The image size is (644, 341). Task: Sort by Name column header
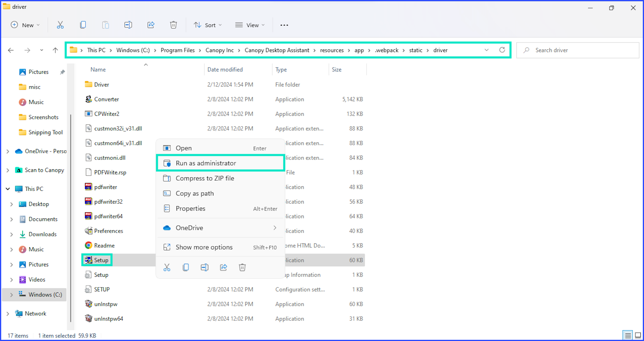[98, 70]
